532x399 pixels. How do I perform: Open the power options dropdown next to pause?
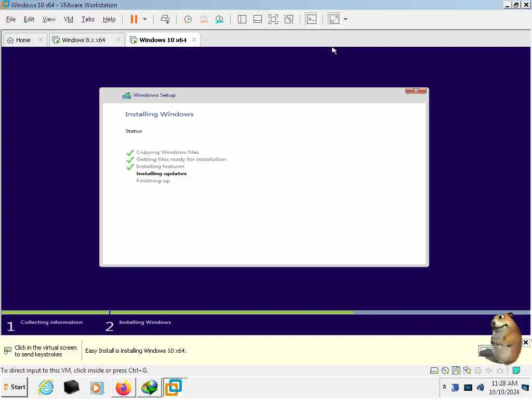(145, 19)
